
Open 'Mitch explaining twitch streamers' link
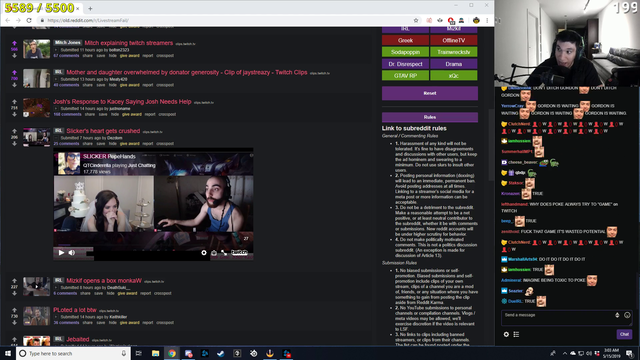(x=129, y=43)
